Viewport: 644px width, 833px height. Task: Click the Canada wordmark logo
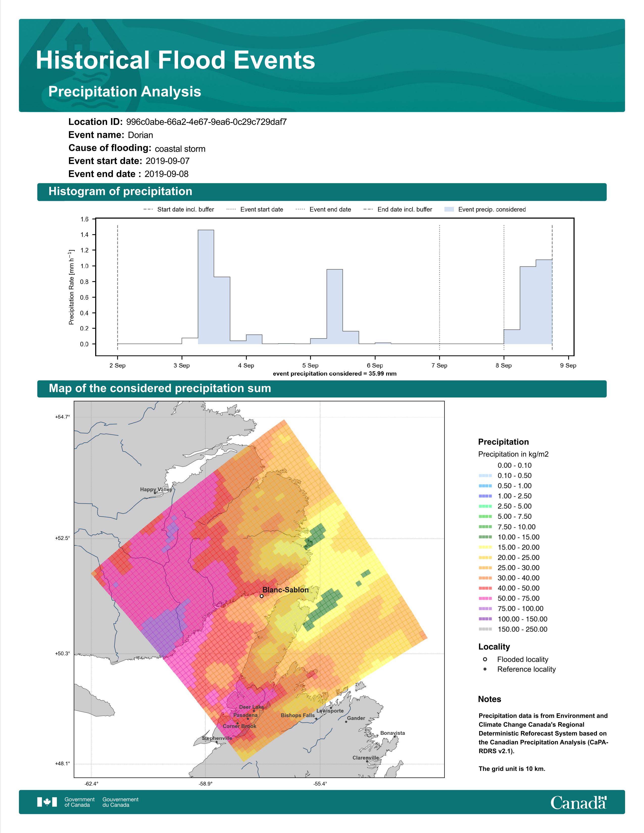coord(578,802)
